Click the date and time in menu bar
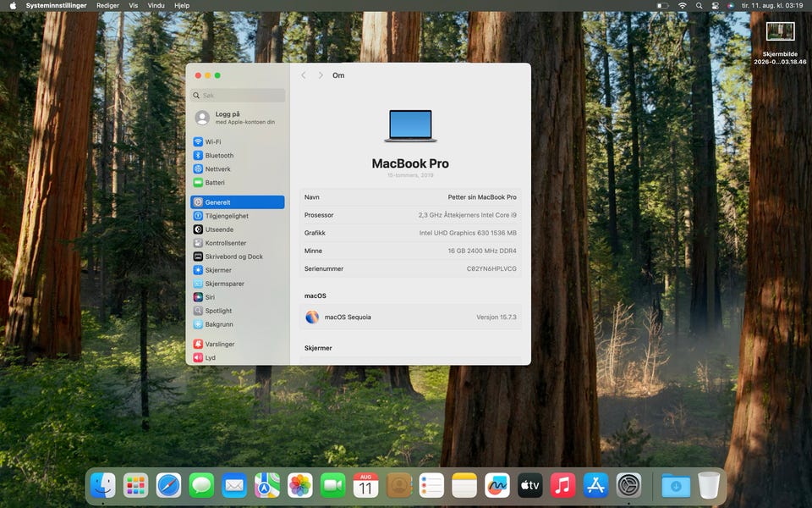This screenshot has height=508, width=812. (x=772, y=6)
